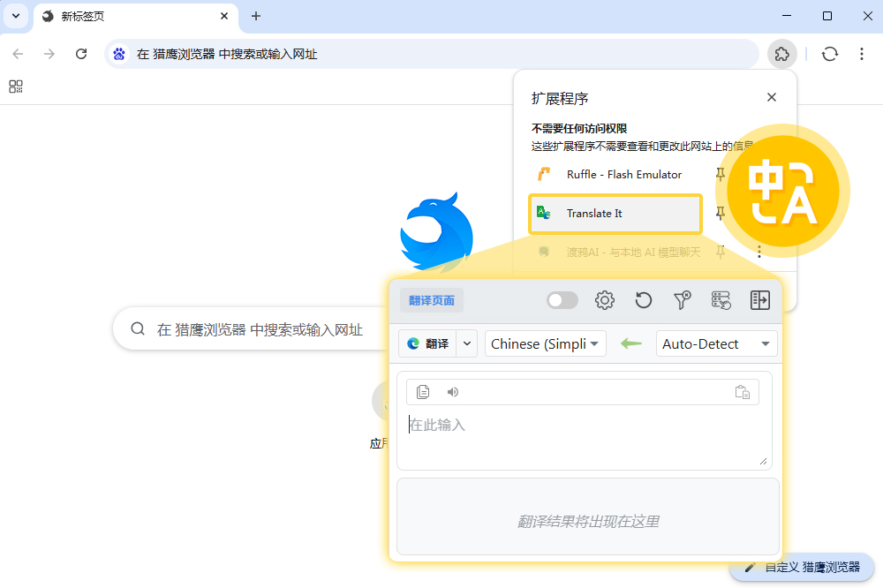The height and width of the screenshot is (588, 883).
Task: Toggle the page translation switch
Action: pyautogui.click(x=562, y=300)
